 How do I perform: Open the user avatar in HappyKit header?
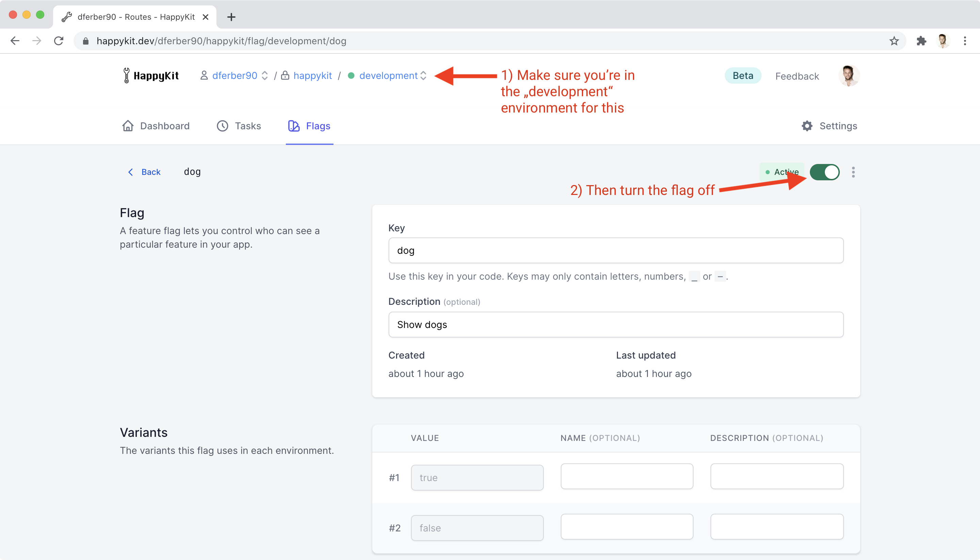pos(849,76)
